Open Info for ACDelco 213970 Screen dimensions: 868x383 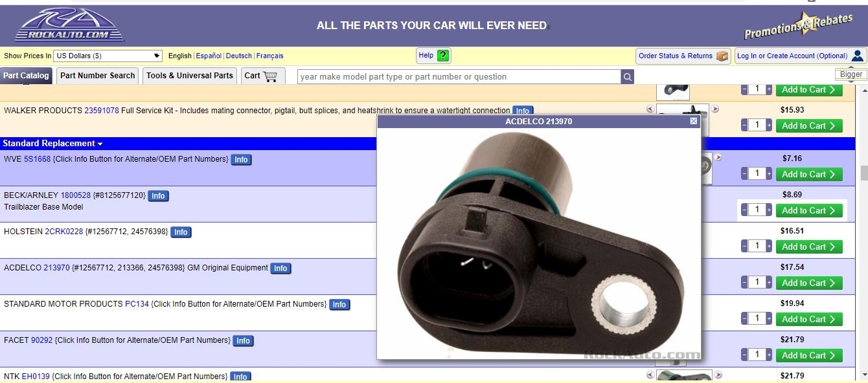point(280,268)
